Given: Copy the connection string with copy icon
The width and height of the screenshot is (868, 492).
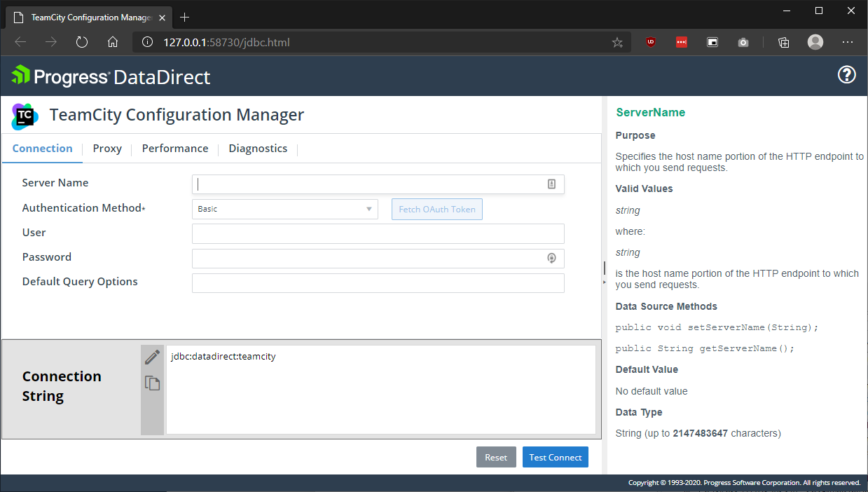Looking at the screenshot, I should coord(152,383).
